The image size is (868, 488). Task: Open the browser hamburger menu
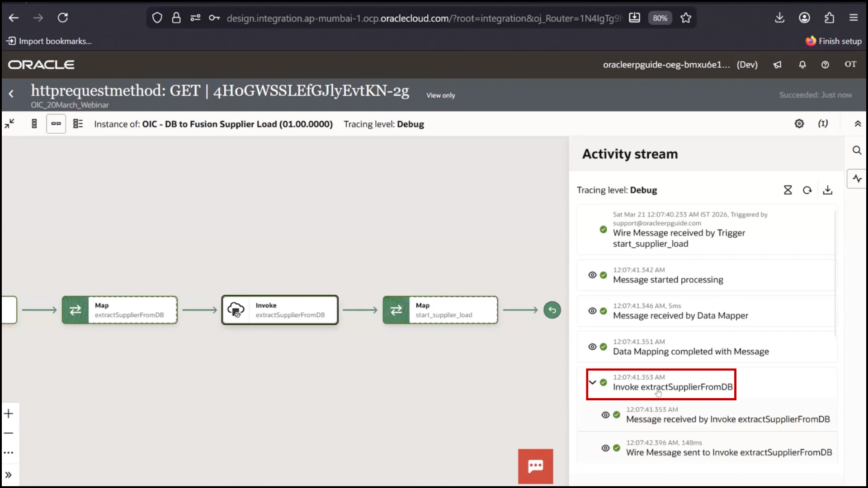854,18
